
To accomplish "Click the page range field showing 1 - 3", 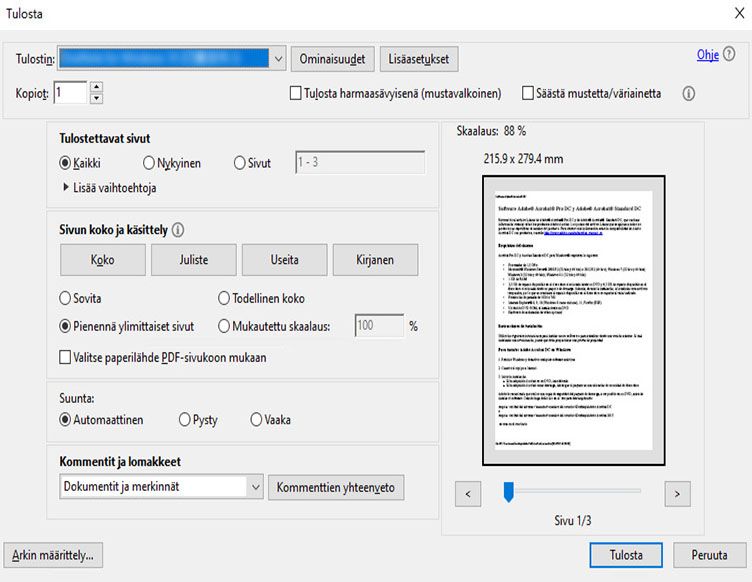I will (x=360, y=162).
